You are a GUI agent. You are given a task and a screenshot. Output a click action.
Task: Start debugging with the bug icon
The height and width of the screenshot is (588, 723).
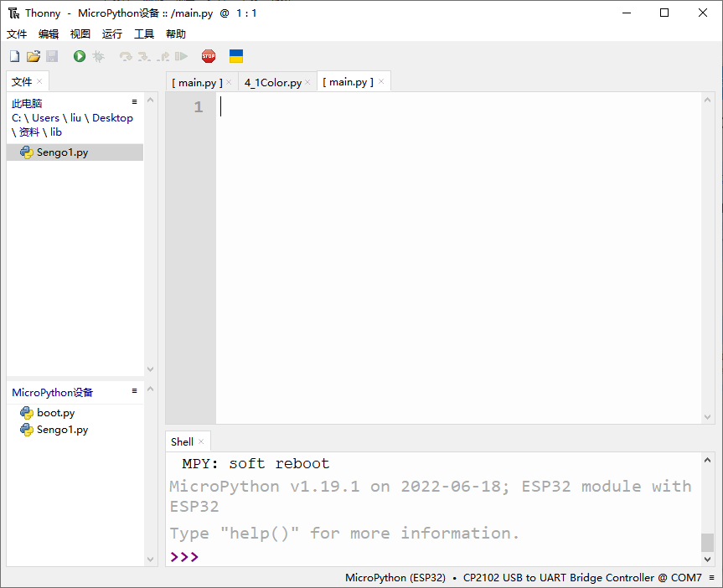[98, 56]
